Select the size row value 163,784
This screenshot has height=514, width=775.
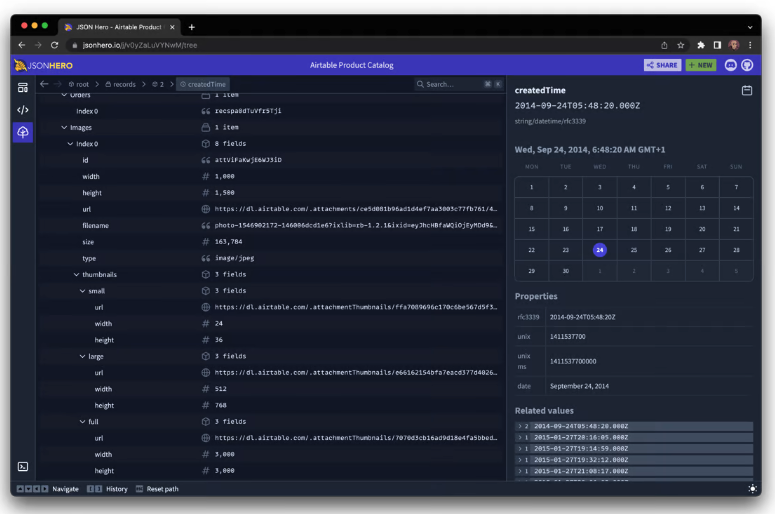[x=228, y=242]
